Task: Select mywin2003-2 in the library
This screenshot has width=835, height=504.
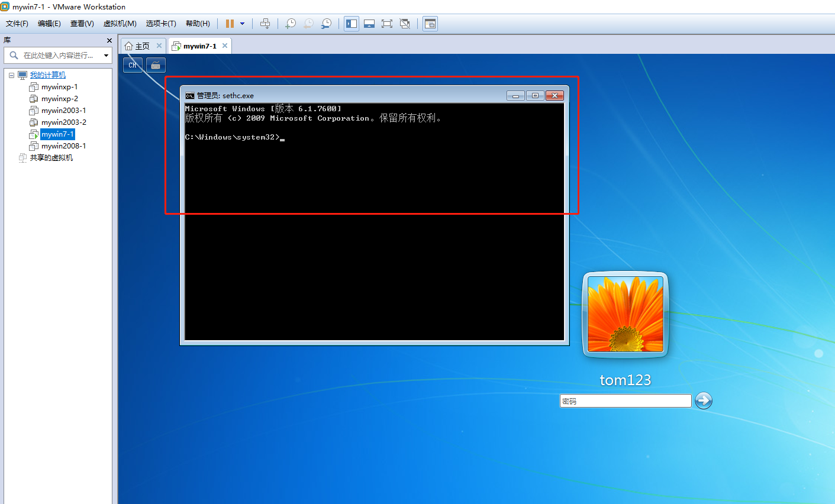Action: pyautogui.click(x=63, y=122)
